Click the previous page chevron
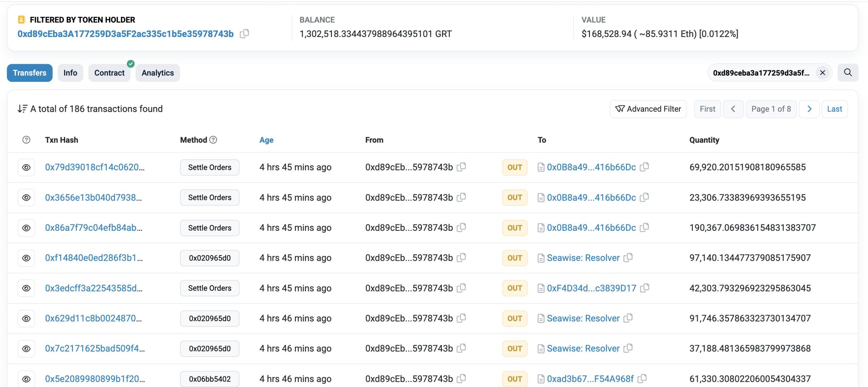 733,109
